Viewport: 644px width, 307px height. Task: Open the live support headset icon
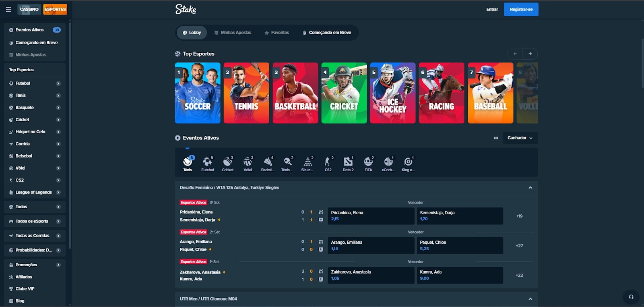[631, 297]
